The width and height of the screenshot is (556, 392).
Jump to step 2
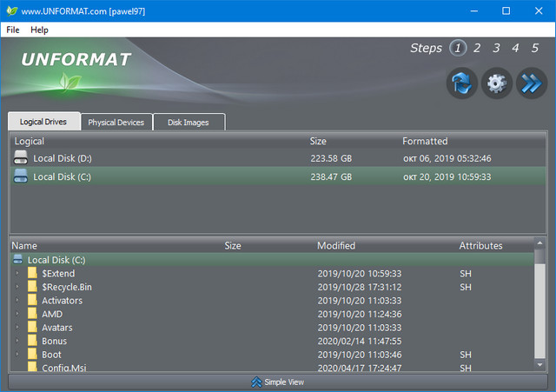[477, 49]
